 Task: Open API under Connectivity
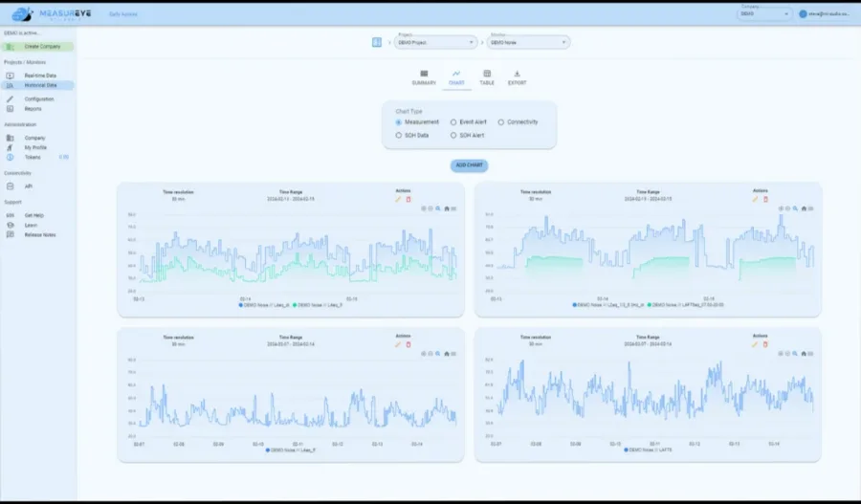point(37,186)
